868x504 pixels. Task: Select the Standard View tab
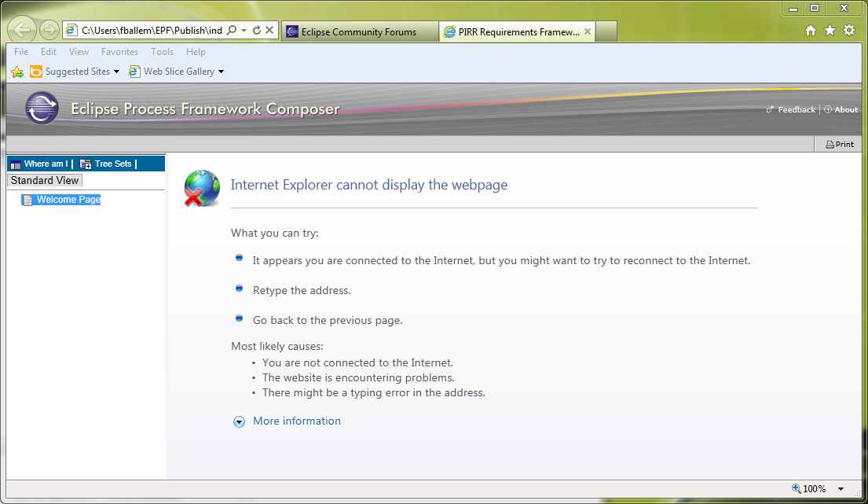[x=45, y=181]
